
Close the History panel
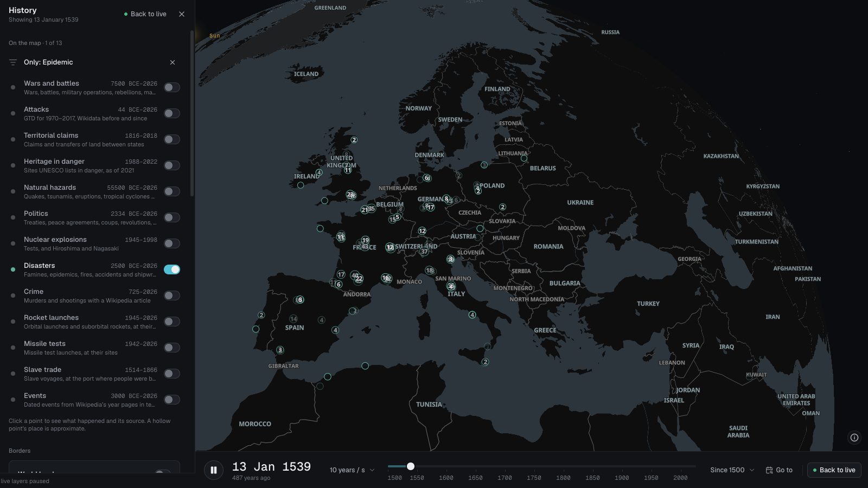point(182,14)
